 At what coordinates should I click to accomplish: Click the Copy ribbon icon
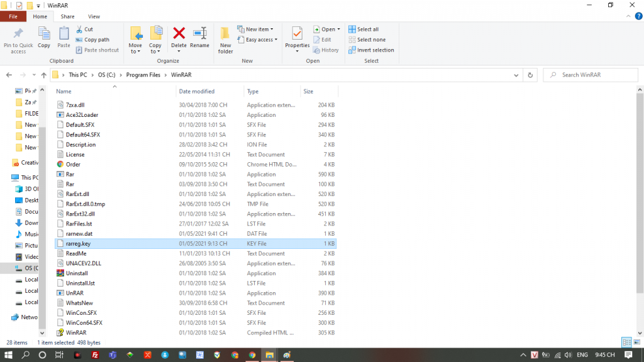[x=44, y=38]
